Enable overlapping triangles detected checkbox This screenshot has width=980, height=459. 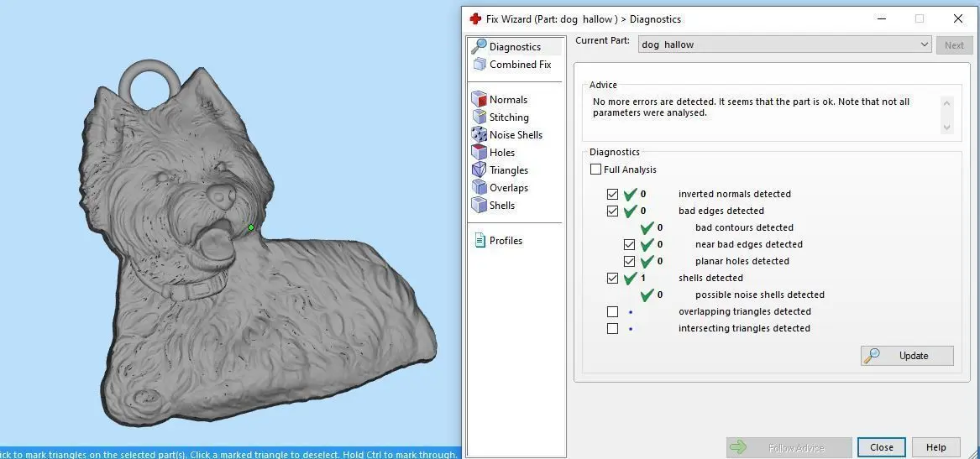(612, 311)
